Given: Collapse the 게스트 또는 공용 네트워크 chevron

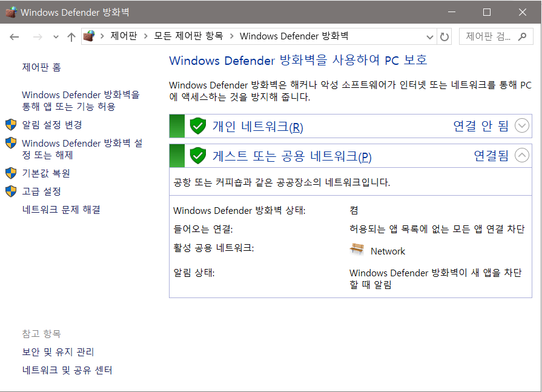Looking at the screenshot, I should point(521,155).
